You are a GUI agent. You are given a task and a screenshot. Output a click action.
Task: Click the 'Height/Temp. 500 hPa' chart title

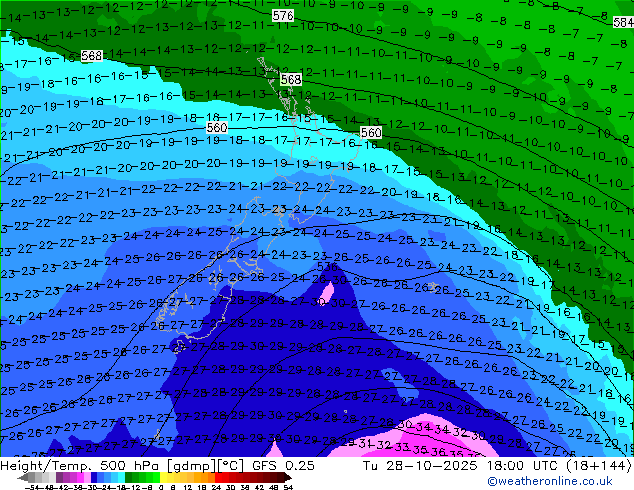(78, 466)
